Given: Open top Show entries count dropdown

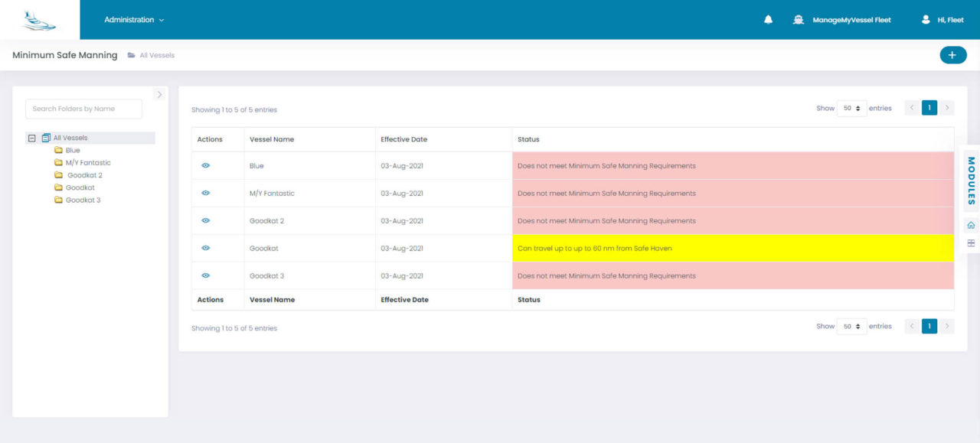Looking at the screenshot, I should [x=851, y=109].
